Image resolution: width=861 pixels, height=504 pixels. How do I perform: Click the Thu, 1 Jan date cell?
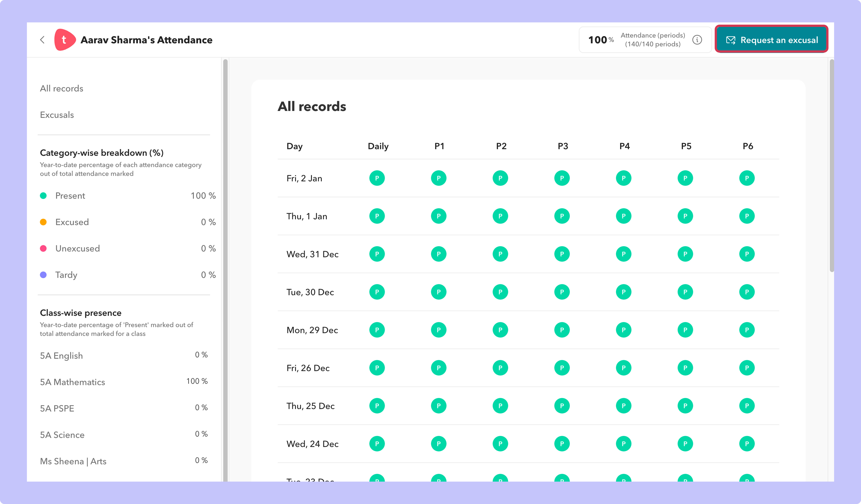(x=307, y=216)
